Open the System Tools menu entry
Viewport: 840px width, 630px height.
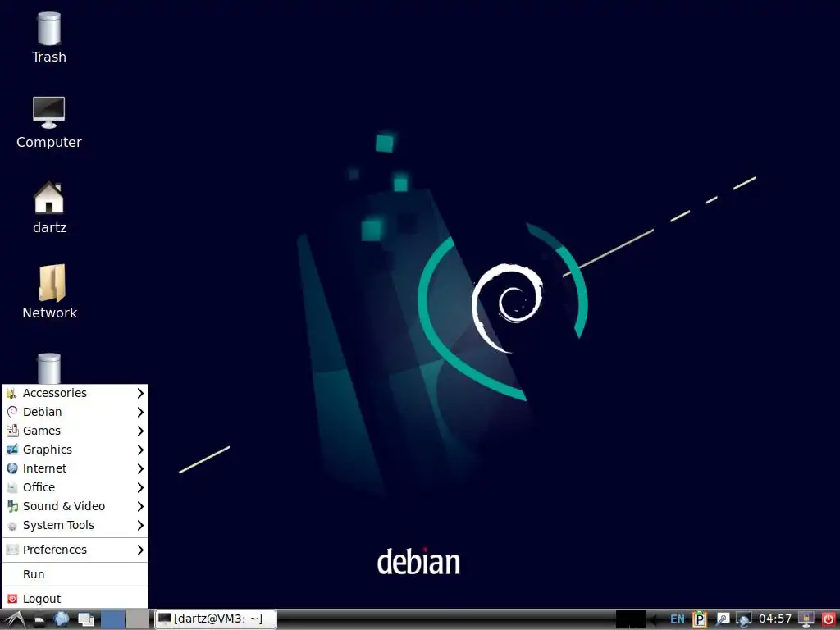coord(75,525)
